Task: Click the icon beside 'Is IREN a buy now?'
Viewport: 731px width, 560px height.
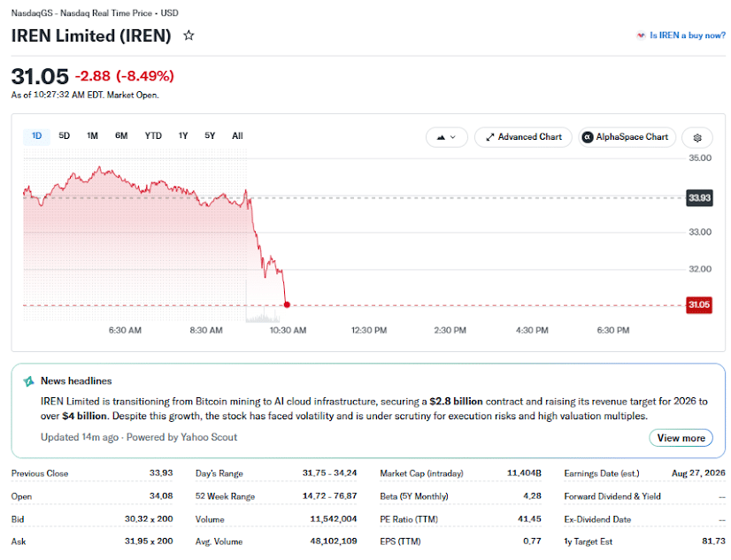Action: point(641,35)
